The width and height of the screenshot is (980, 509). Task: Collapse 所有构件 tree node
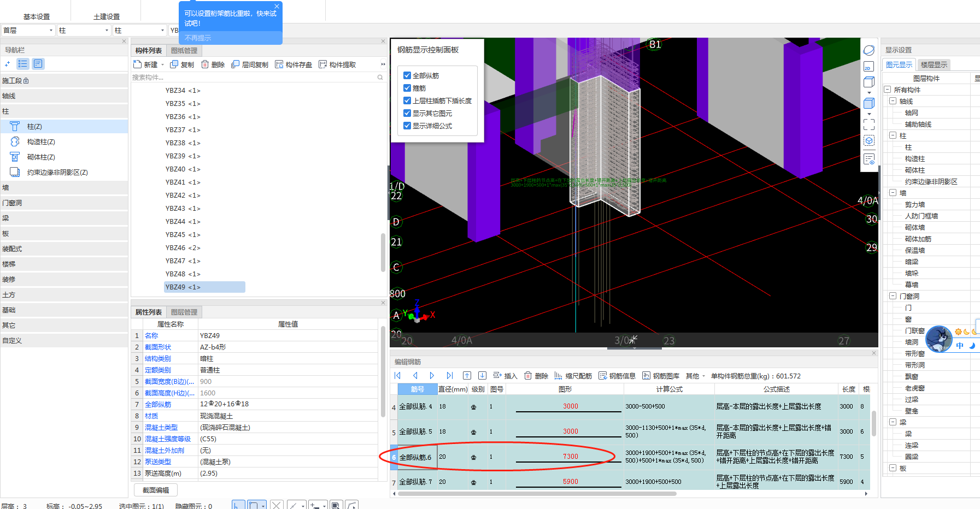click(x=888, y=90)
